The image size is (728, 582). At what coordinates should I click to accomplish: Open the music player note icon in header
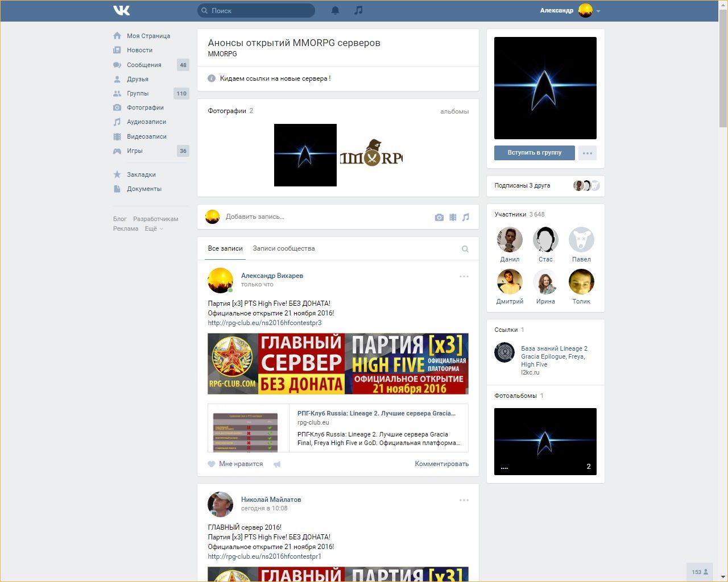[x=358, y=10]
